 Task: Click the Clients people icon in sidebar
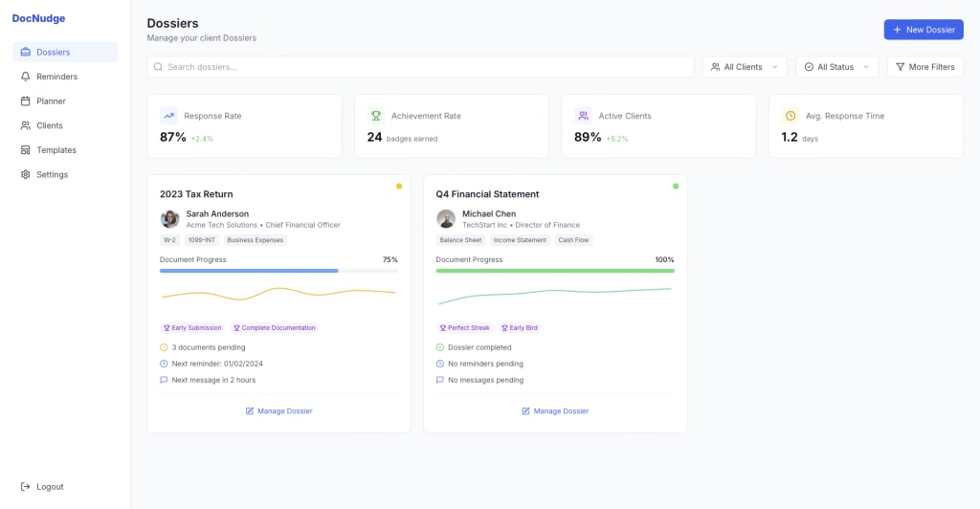click(26, 125)
